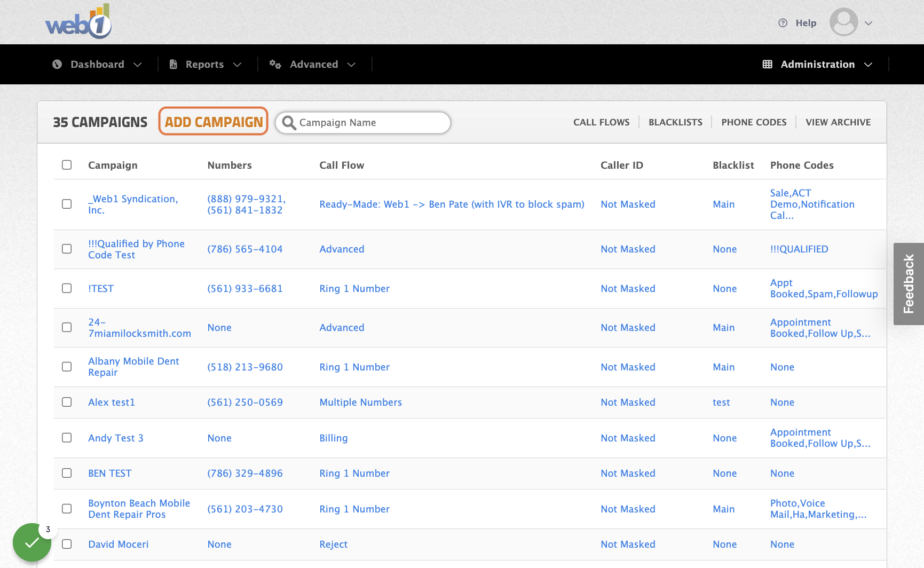Click the search magnifier icon
The height and width of the screenshot is (568, 924).
pos(289,123)
